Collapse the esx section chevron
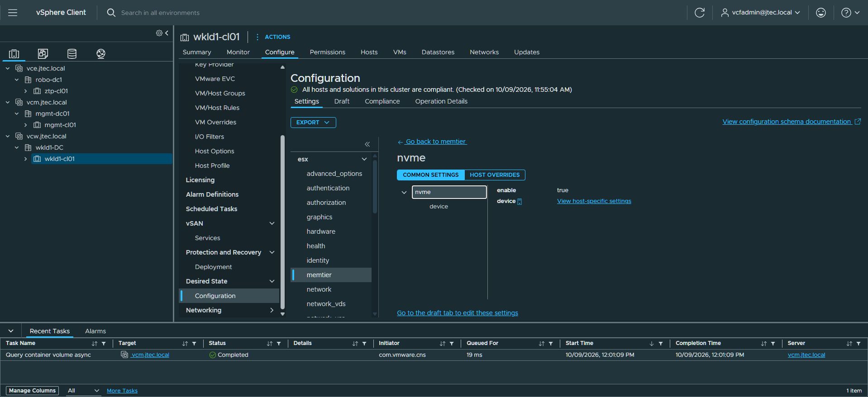 (x=364, y=159)
